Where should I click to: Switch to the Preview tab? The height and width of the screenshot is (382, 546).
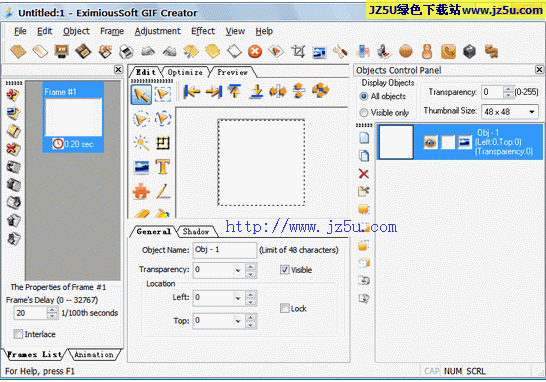(x=232, y=72)
